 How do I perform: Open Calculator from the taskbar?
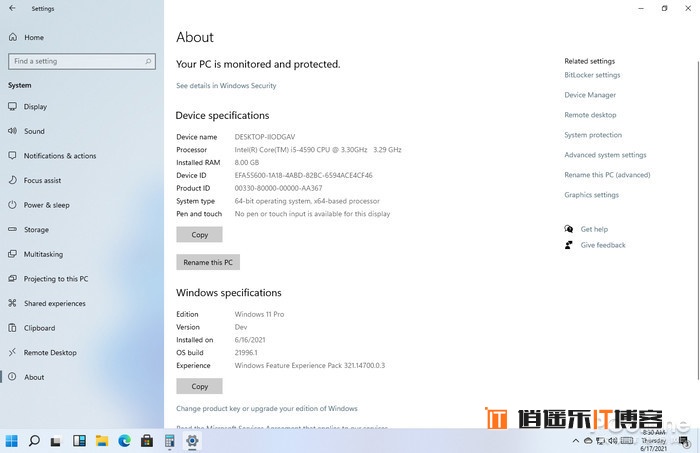coord(170,441)
